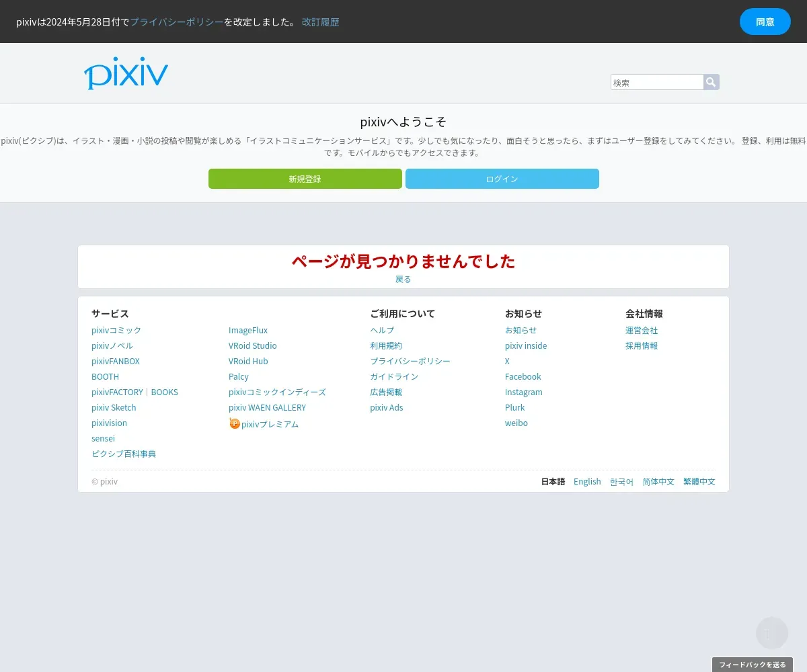Open the 改訂履歴 link
Viewport: 807px width, 672px height.
321,22
